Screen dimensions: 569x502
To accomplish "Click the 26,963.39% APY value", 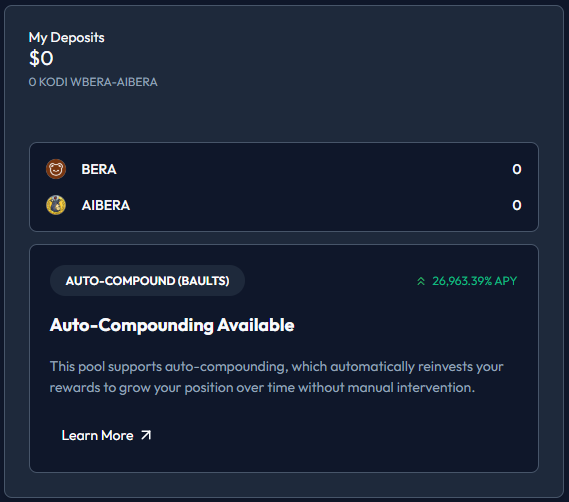I will pos(474,281).
